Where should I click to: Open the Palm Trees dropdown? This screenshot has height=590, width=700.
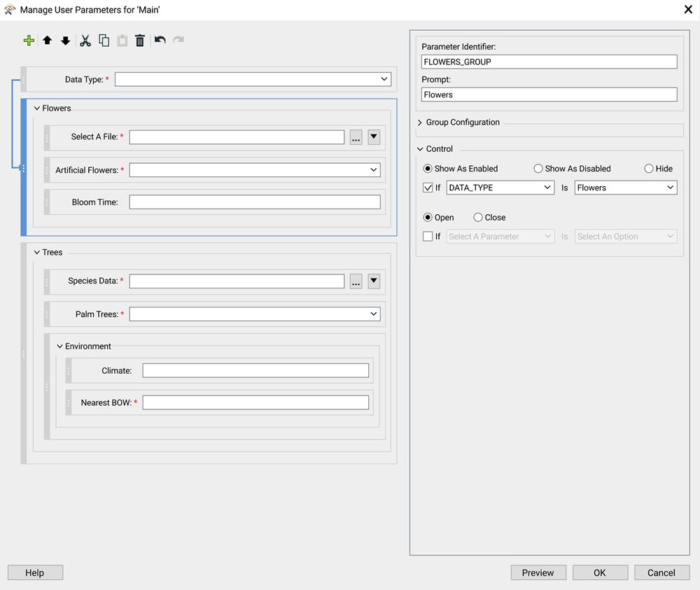(x=255, y=314)
